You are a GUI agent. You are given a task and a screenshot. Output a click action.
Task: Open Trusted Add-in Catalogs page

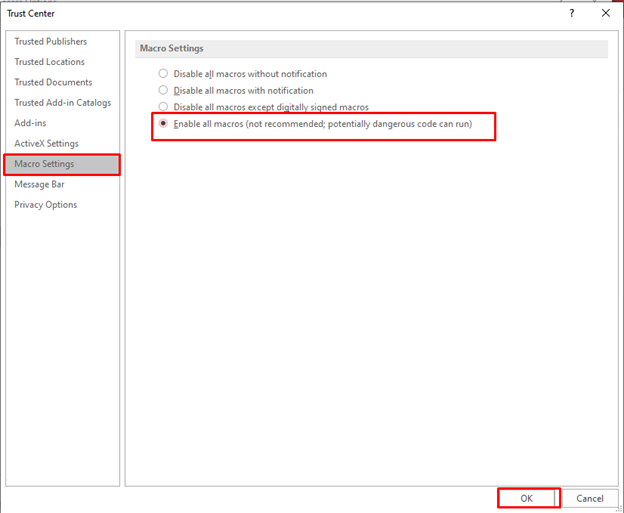[x=62, y=103]
